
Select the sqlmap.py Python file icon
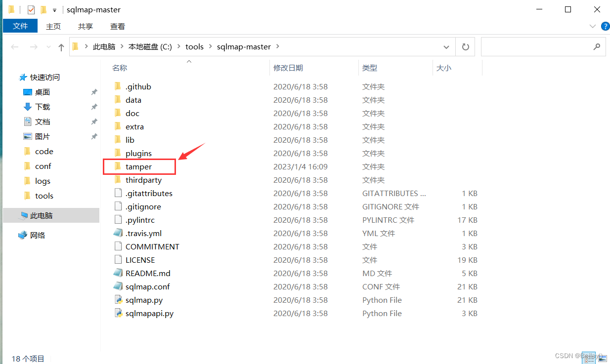pos(118,300)
